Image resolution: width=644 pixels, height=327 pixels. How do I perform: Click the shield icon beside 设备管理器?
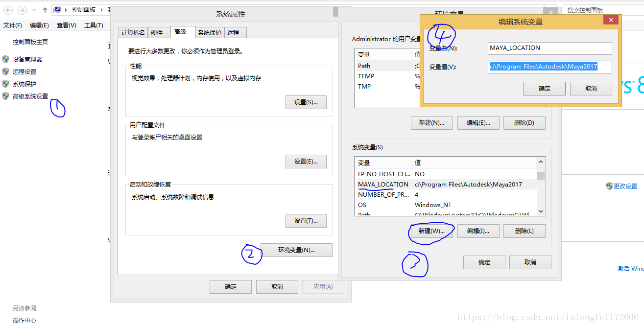click(5, 59)
